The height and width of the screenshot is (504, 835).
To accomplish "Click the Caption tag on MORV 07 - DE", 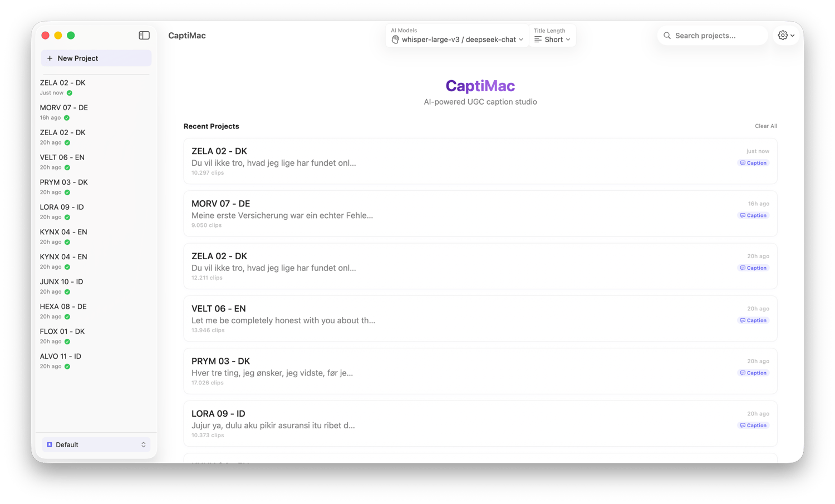I will 753,215.
